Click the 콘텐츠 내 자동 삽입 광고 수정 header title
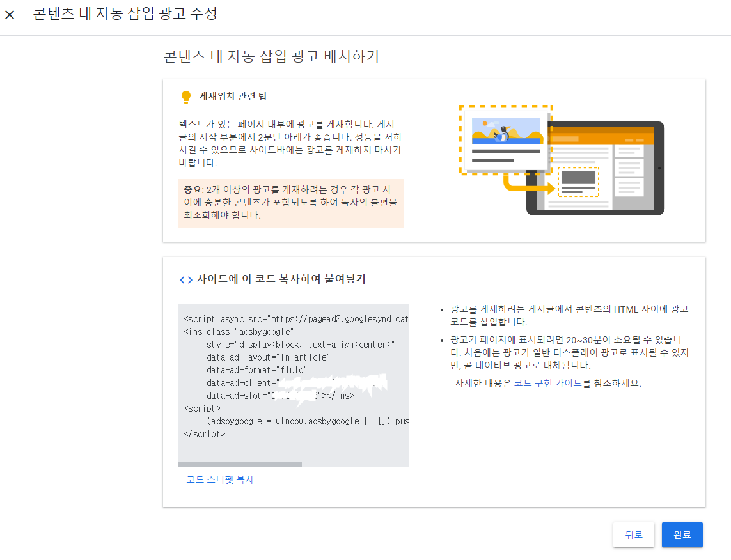This screenshot has height=560, width=731. (x=125, y=13)
